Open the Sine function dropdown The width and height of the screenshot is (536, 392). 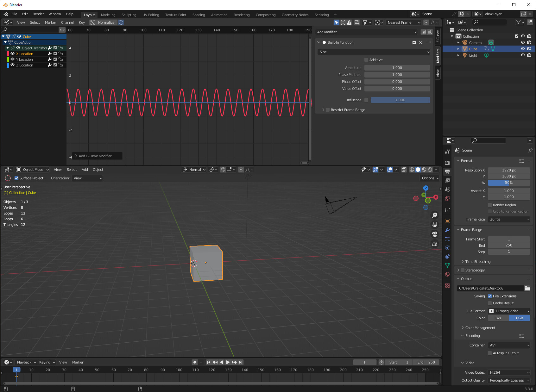tap(374, 52)
